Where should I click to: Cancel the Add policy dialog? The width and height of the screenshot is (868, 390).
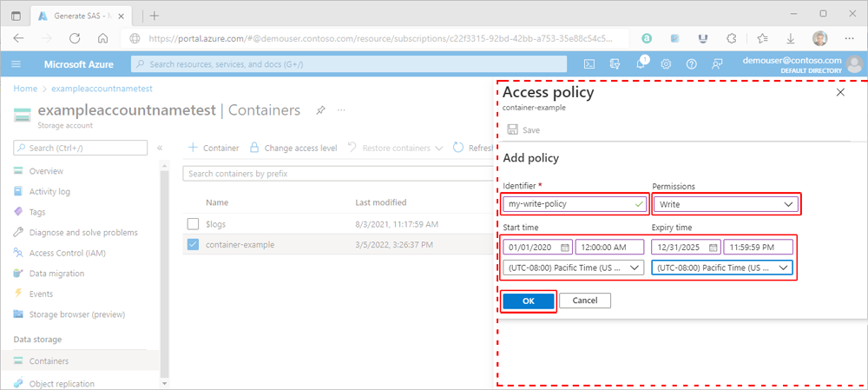click(x=585, y=301)
